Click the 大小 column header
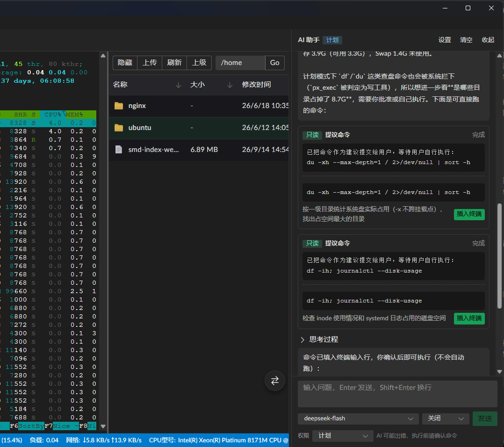Screen dimensions: 504x447 coord(197,85)
